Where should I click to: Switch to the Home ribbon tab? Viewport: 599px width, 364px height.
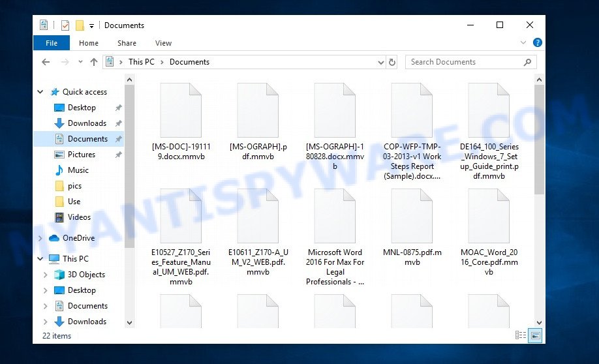point(89,43)
